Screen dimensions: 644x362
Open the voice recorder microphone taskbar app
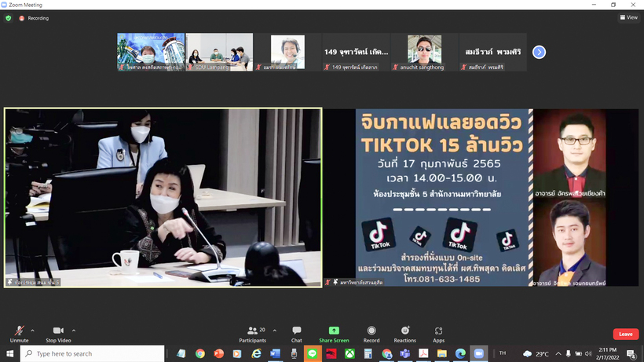(294, 353)
